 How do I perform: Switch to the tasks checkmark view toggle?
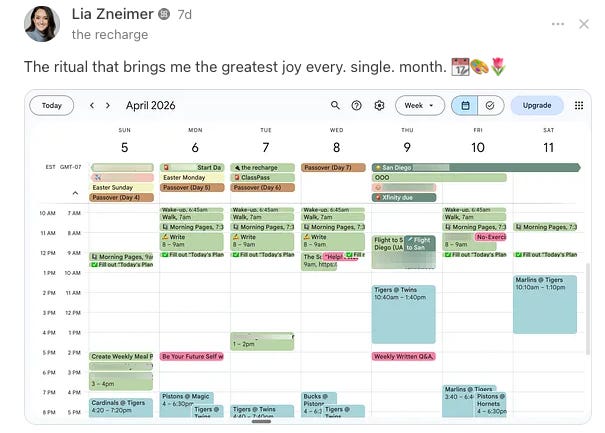pyautogui.click(x=490, y=105)
